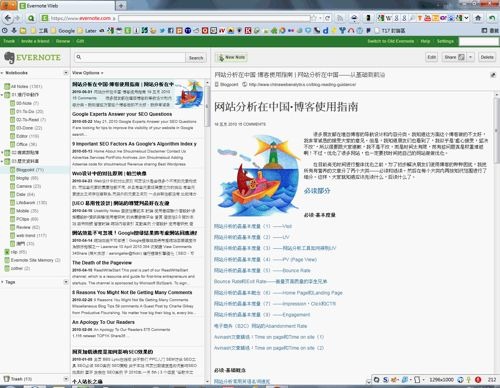Image resolution: width=500 pixels, height=388 pixels.
Task: Click the Edit button
Action: [x=432, y=57]
